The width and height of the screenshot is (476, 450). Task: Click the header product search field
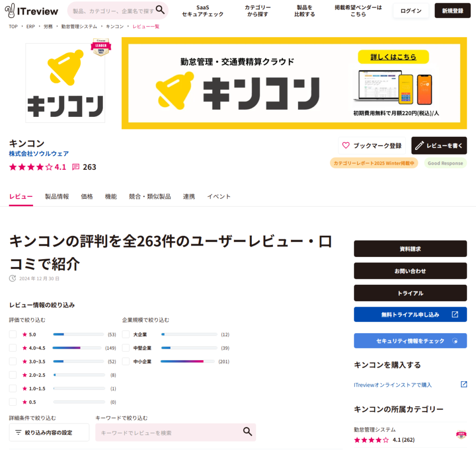(x=113, y=11)
